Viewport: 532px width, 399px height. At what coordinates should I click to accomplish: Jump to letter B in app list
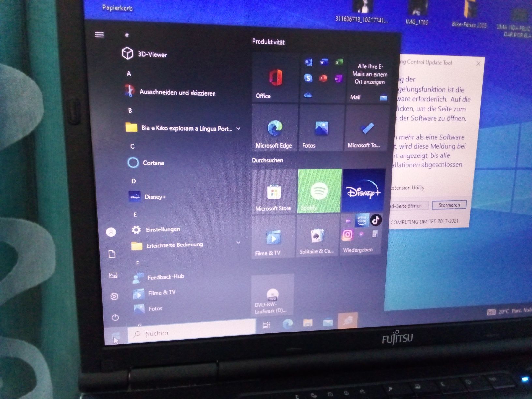130,111
